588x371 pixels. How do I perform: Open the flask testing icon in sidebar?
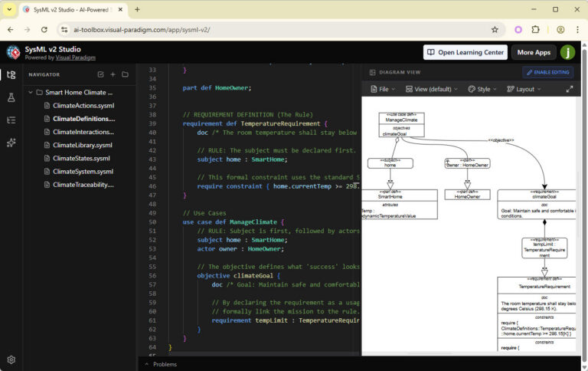[11, 97]
